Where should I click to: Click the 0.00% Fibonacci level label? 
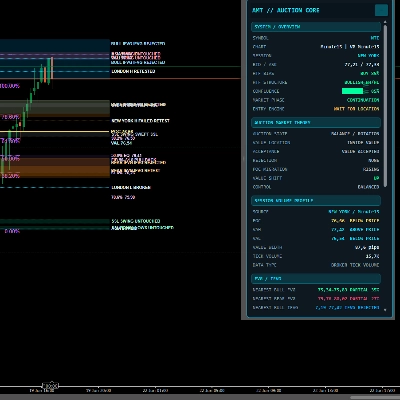click(12, 231)
